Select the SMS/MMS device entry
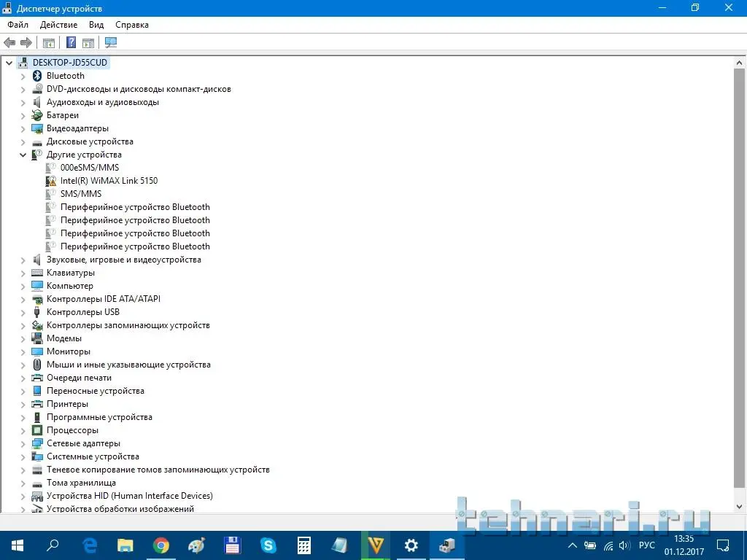747x560 pixels. coord(81,194)
